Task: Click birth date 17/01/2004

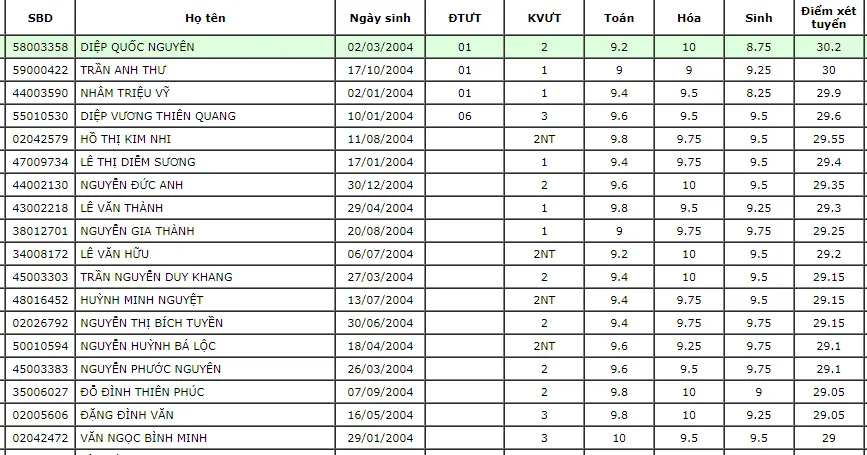Action: (379, 162)
